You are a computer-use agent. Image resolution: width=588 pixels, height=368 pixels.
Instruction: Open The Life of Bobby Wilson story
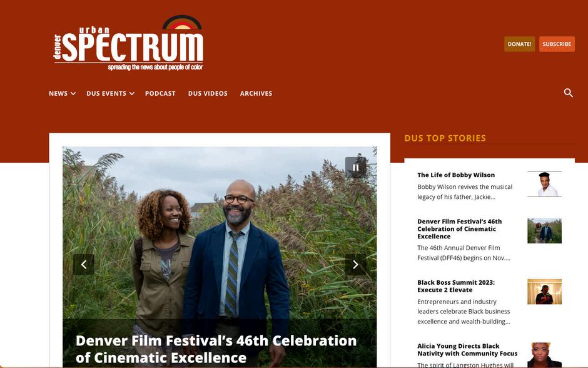(x=456, y=175)
